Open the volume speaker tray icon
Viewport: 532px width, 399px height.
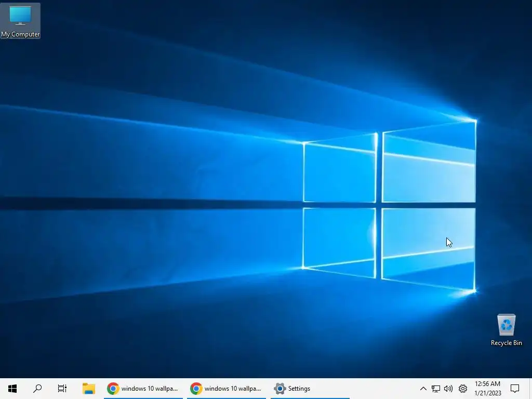[448, 389]
